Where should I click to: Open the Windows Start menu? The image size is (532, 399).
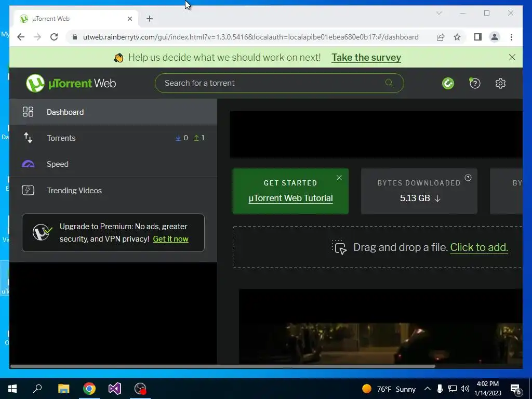[12, 389]
